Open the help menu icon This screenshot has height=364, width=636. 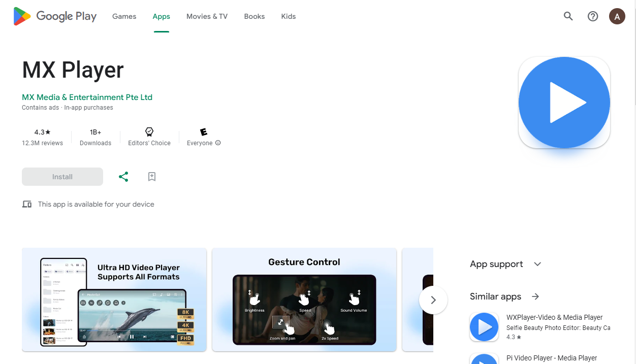pos(593,16)
